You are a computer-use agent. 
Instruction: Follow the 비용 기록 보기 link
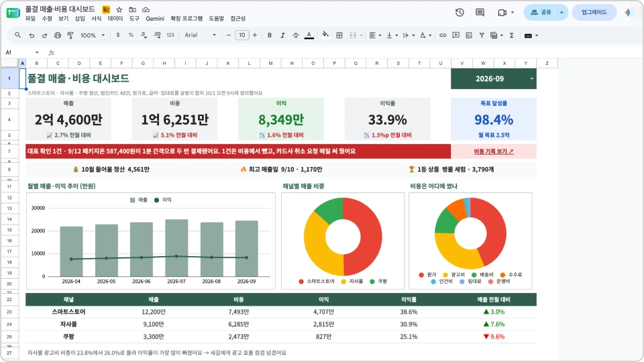494,152
